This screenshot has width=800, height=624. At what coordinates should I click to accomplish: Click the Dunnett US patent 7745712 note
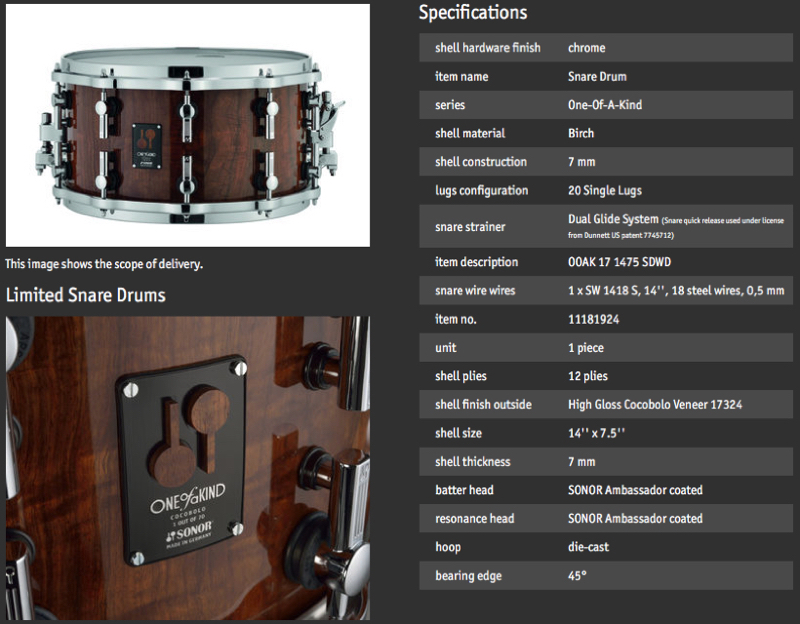676,228
